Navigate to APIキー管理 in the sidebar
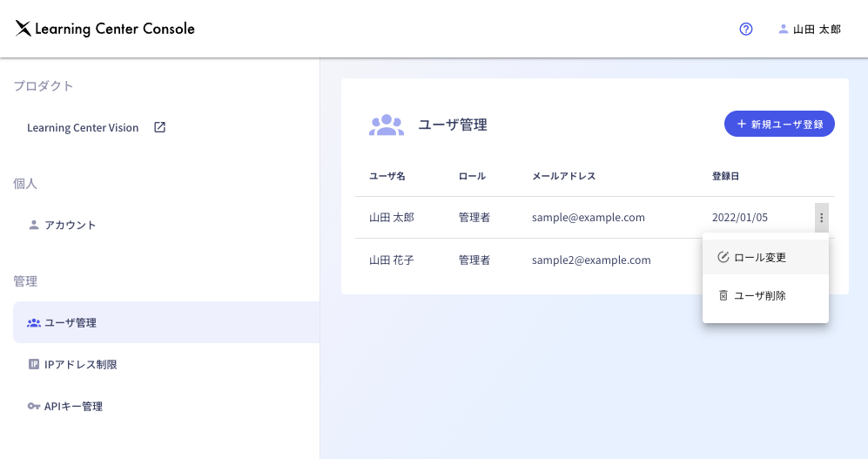 pos(73,406)
